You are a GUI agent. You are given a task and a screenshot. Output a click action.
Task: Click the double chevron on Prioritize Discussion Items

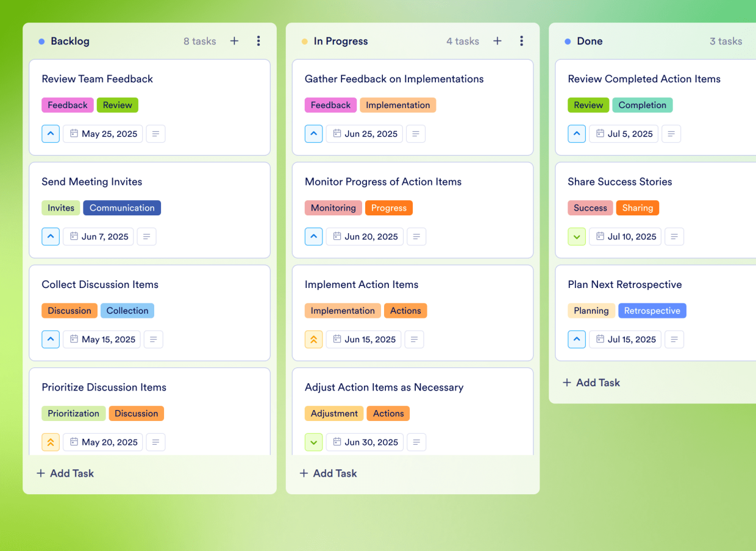pos(51,442)
